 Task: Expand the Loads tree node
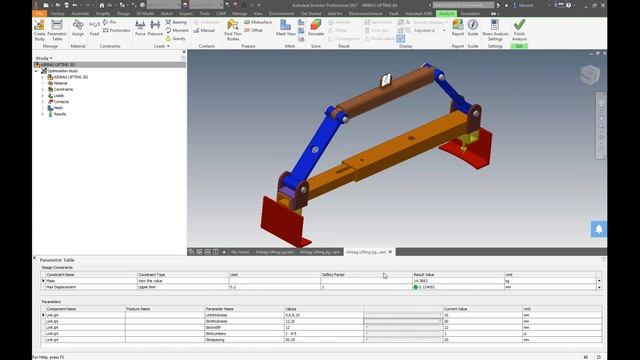43,96
